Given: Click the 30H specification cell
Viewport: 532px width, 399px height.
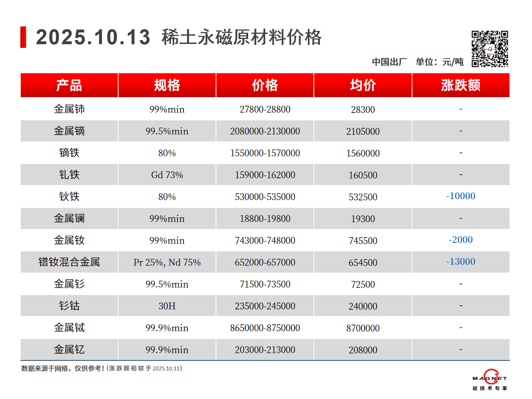Looking at the screenshot, I should tap(167, 306).
